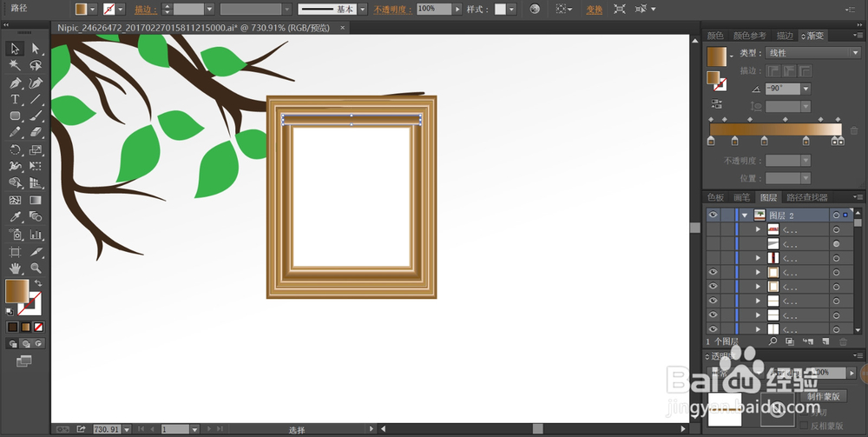Open the 基本 brush definition dropdown
The height and width of the screenshot is (437, 868).
point(362,10)
